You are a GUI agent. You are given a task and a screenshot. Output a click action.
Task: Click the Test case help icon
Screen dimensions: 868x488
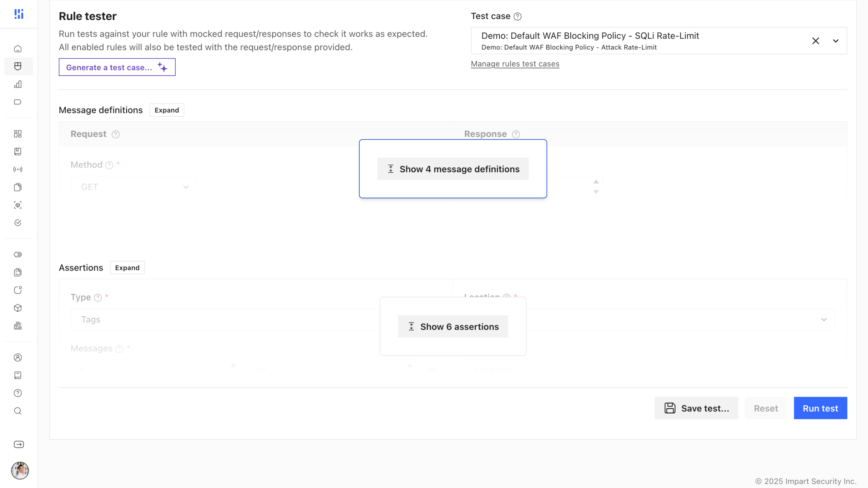pyautogui.click(x=517, y=16)
